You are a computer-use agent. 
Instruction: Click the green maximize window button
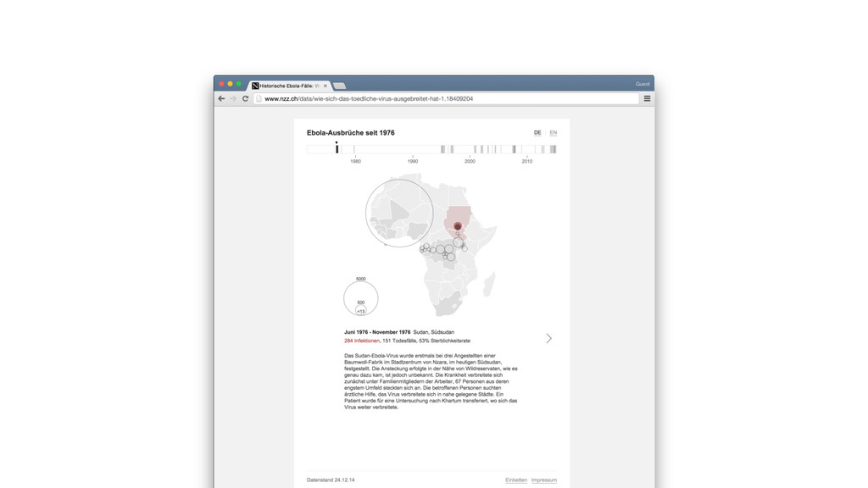tap(238, 84)
